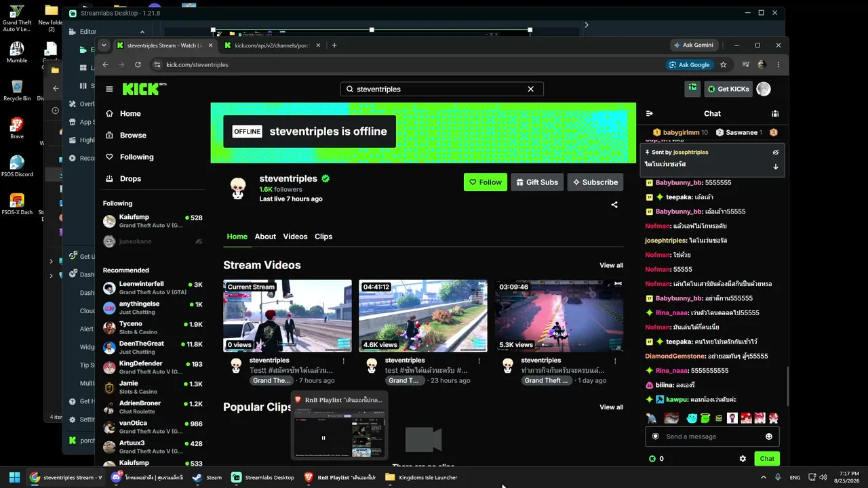The height and width of the screenshot is (488, 868).
Task: Switch to the Videos tab
Action: click(x=295, y=237)
